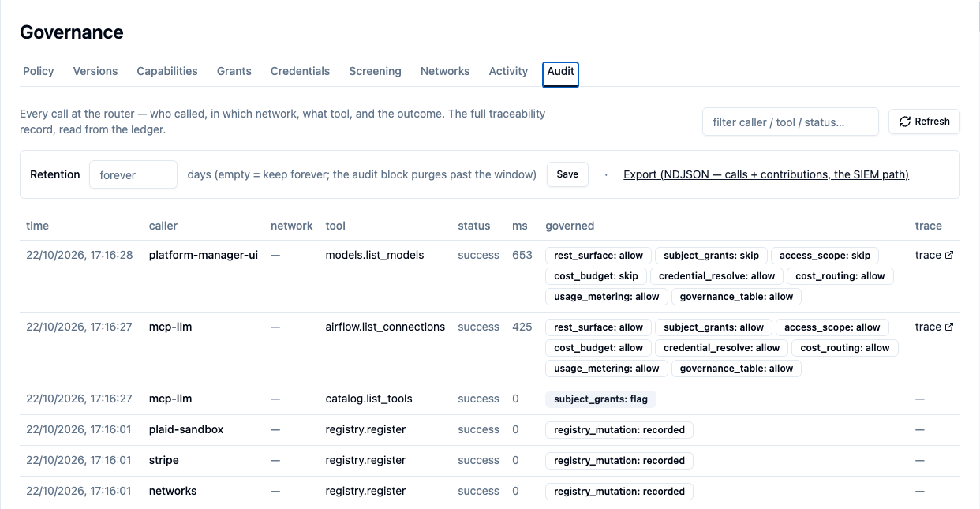980x509 pixels.
Task: Click the governance_table: allow badge in airflow row
Action: [x=736, y=369]
